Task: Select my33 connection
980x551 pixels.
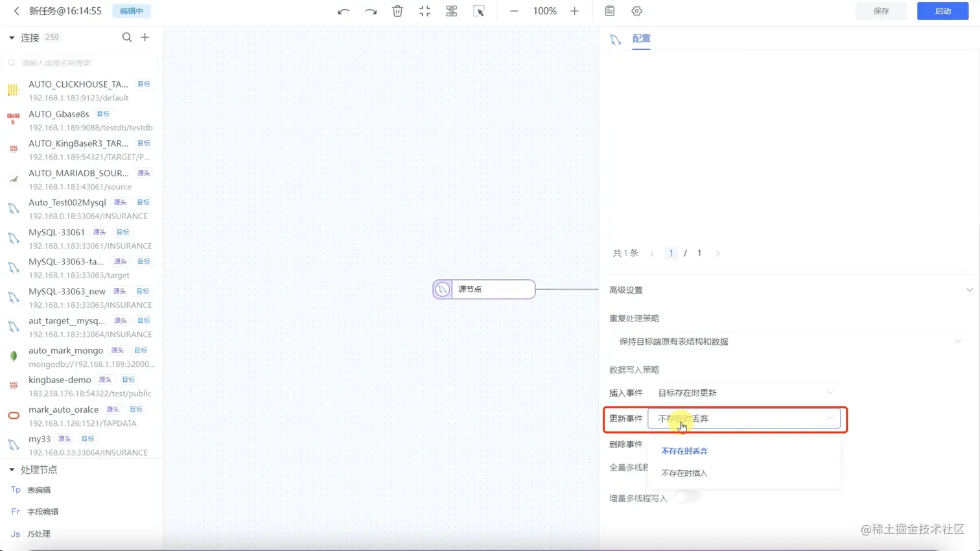Action: pos(81,445)
